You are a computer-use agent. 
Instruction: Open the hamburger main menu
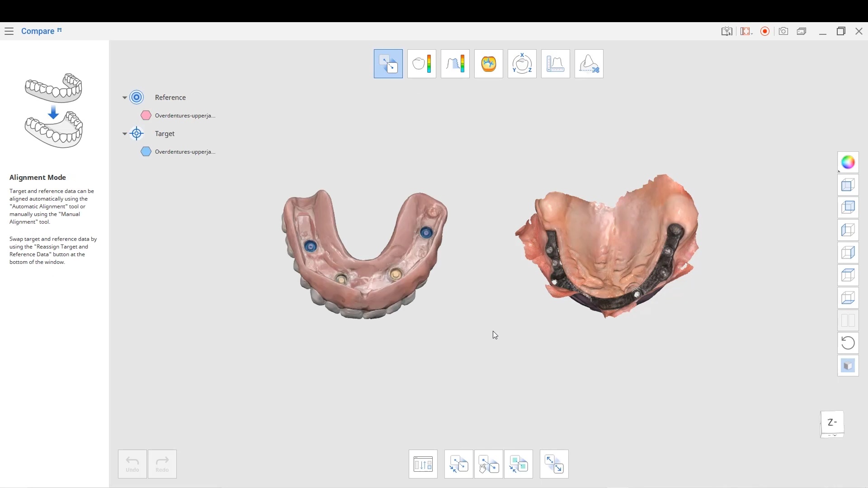[9, 31]
